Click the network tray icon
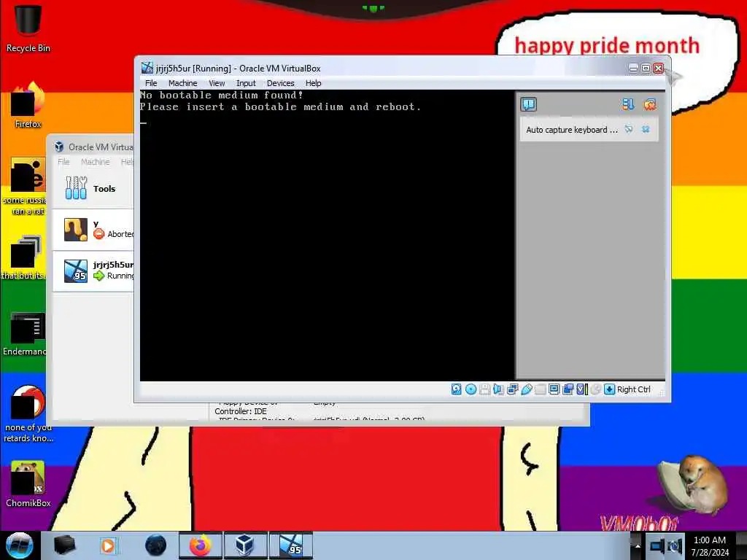747x560 pixels. click(x=657, y=546)
